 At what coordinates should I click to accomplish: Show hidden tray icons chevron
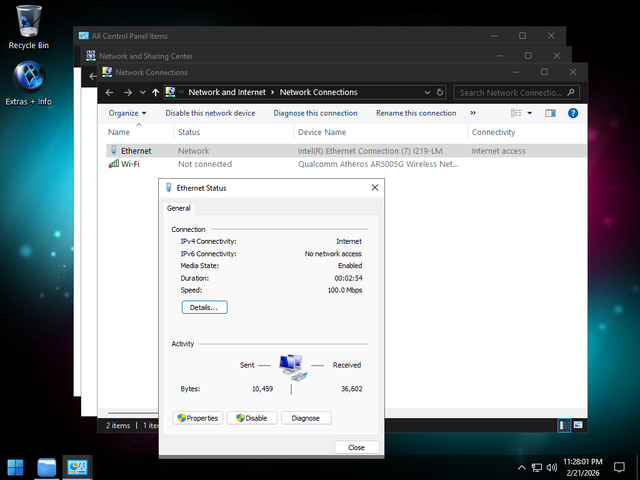coord(521,468)
